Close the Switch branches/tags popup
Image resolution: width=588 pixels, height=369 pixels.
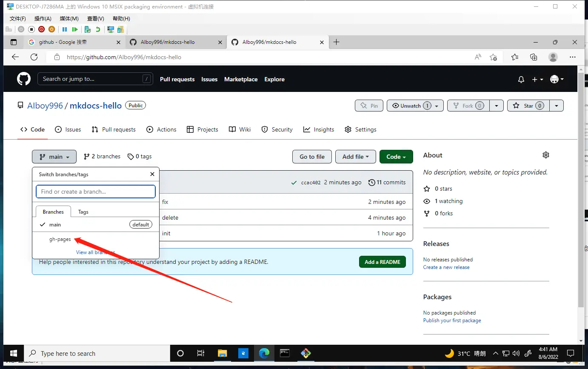tap(152, 174)
